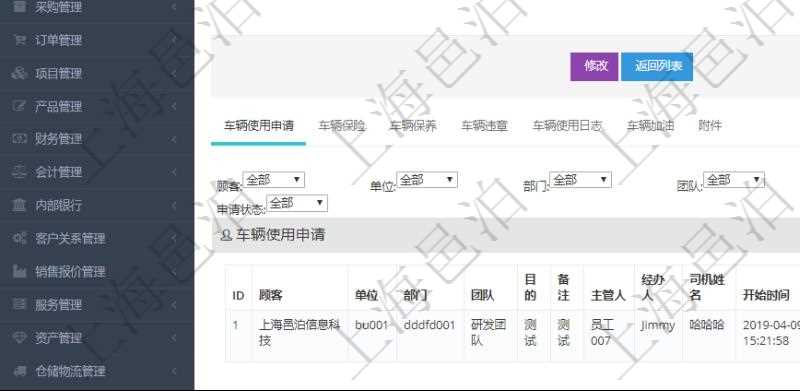The image size is (800, 391).
Task: Expand the 内部银行 menu chevron
Action: pyautogui.click(x=174, y=205)
